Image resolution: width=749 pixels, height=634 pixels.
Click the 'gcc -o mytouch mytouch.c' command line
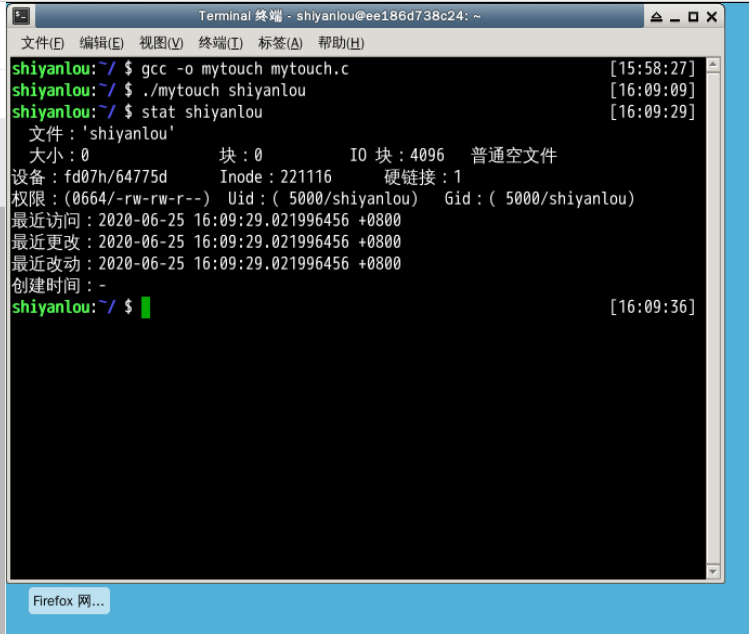pyautogui.click(x=245, y=68)
